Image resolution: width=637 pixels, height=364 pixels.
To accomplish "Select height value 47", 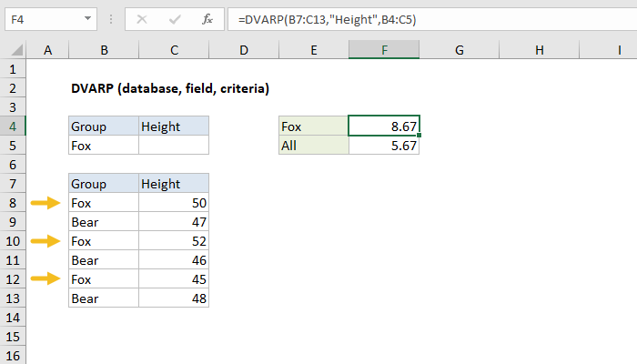I will pyautogui.click(x=174, y=222).
